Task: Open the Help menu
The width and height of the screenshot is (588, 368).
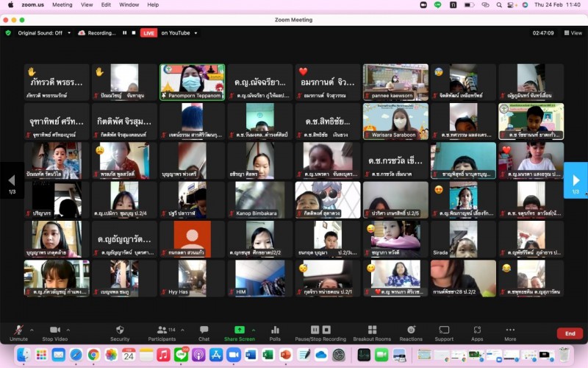Action: tap(153, 5)
